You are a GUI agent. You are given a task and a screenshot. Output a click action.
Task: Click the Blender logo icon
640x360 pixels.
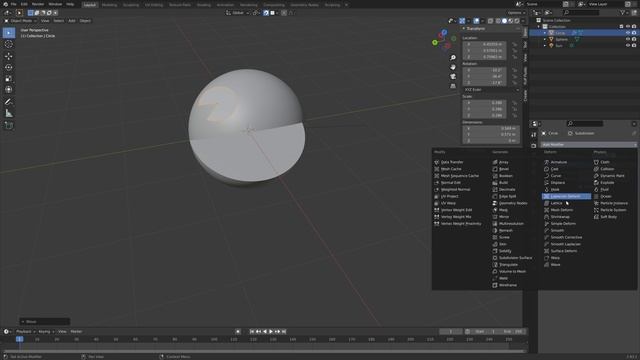coord(5,4)
